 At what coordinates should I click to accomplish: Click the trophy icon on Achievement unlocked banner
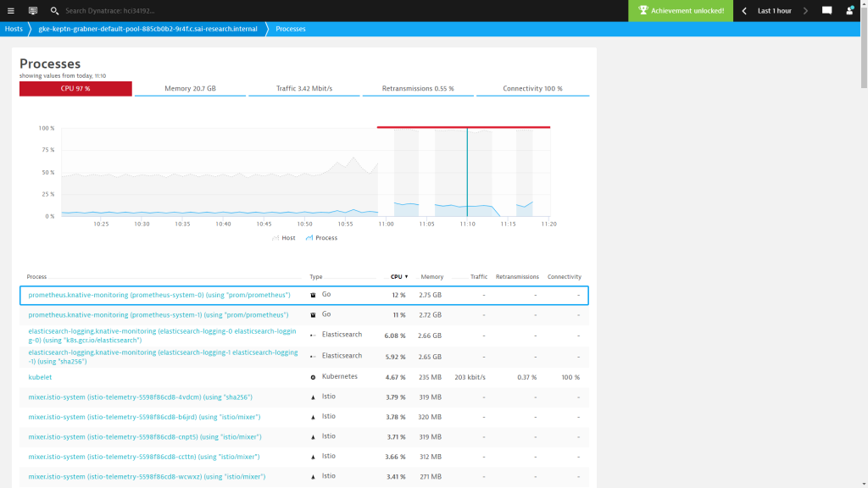pos(643,11)
